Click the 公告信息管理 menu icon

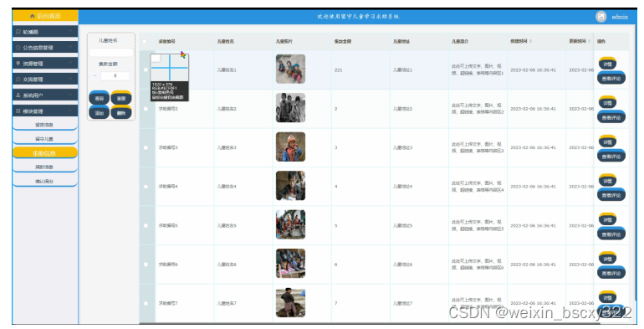pyautogui.click(x=18, y=48)
